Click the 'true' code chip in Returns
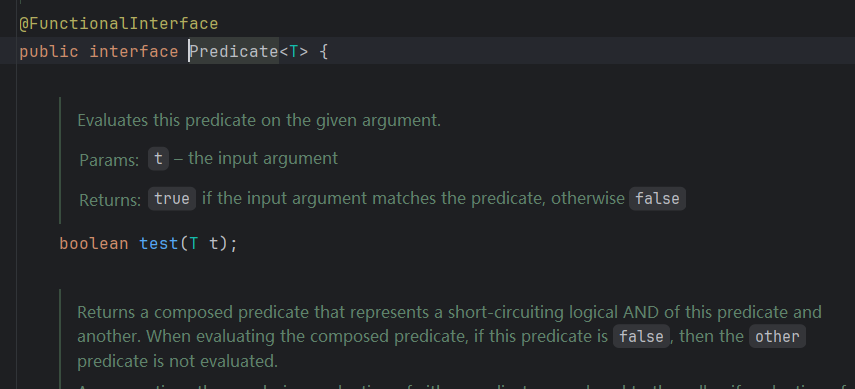This screenshot has width=855, height=389. pyautogui.click(x=172, y=199)
